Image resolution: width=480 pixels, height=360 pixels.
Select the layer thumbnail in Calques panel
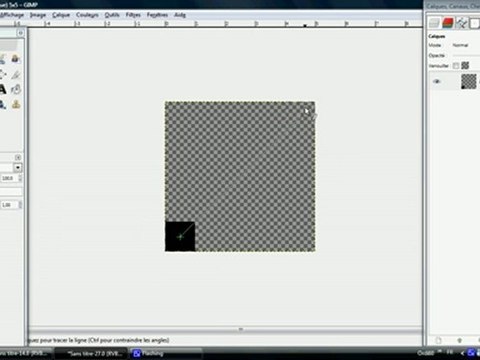469,81
